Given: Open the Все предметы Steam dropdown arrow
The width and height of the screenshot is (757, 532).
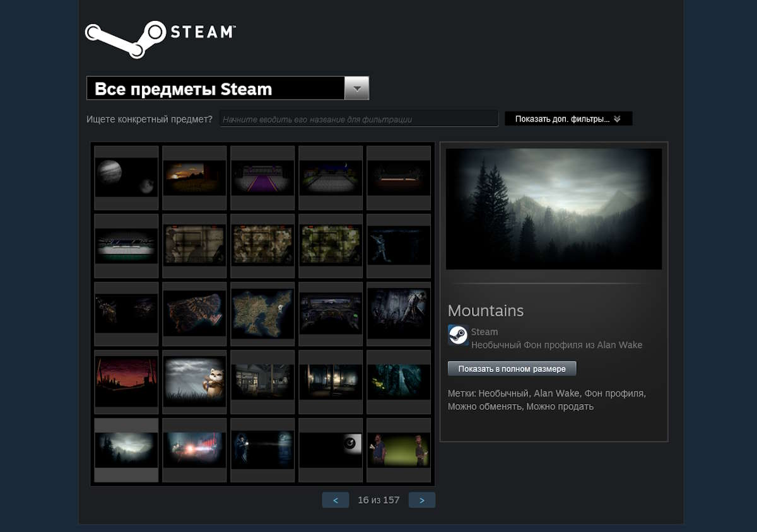Looking at the screenshot, I should click(x=356, y=88).
